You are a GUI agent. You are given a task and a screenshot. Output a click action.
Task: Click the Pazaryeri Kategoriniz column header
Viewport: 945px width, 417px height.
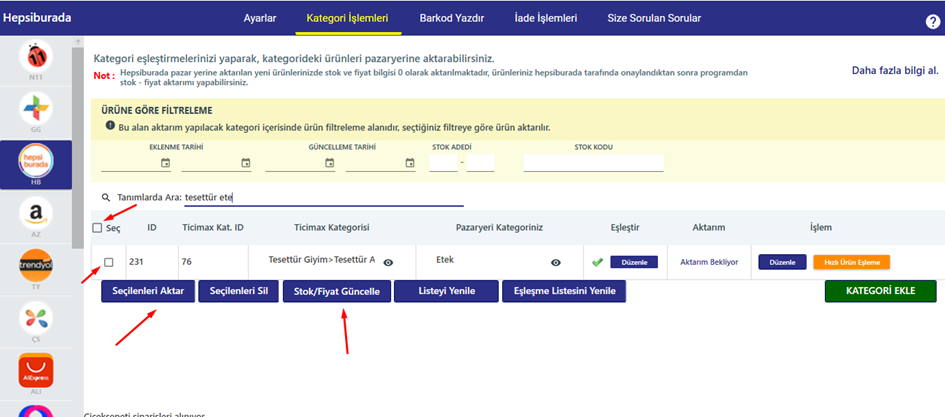point(500,227)
